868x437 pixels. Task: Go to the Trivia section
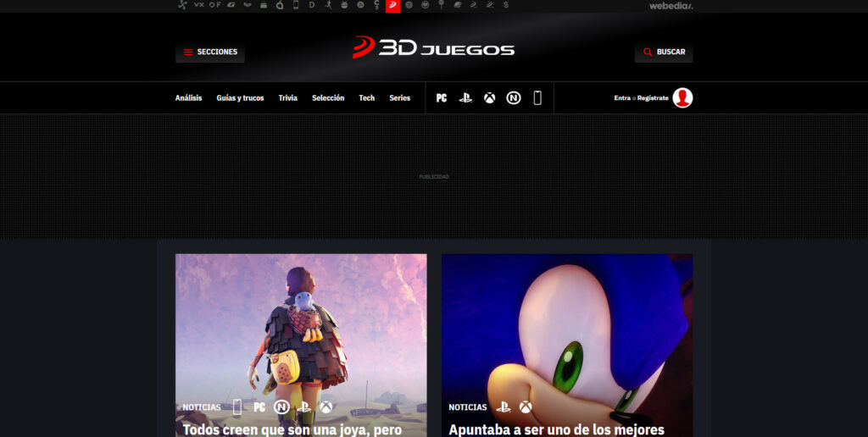coord(288,98)
